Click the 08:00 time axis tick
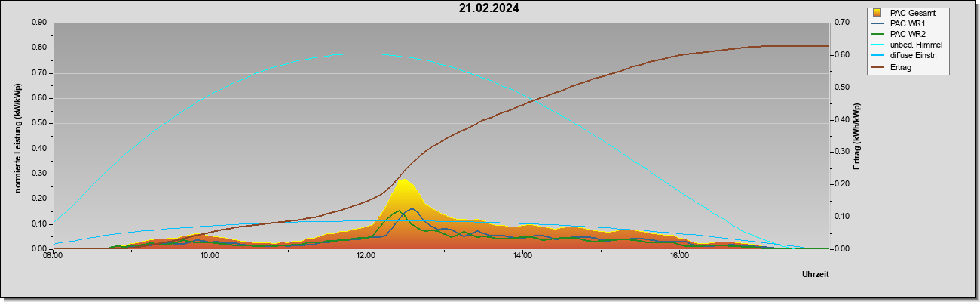 (x=53, y=256)
